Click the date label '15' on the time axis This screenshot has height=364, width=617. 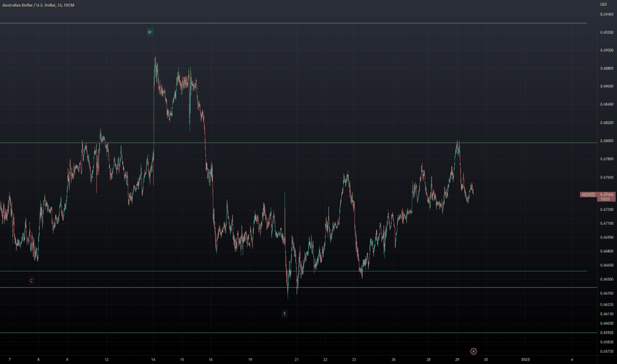[x=182, y=359]
